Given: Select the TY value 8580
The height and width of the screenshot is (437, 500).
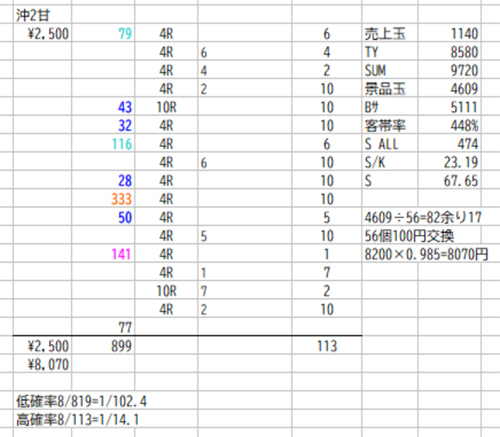Looking at the screenshot, I should tap(465, 52).
